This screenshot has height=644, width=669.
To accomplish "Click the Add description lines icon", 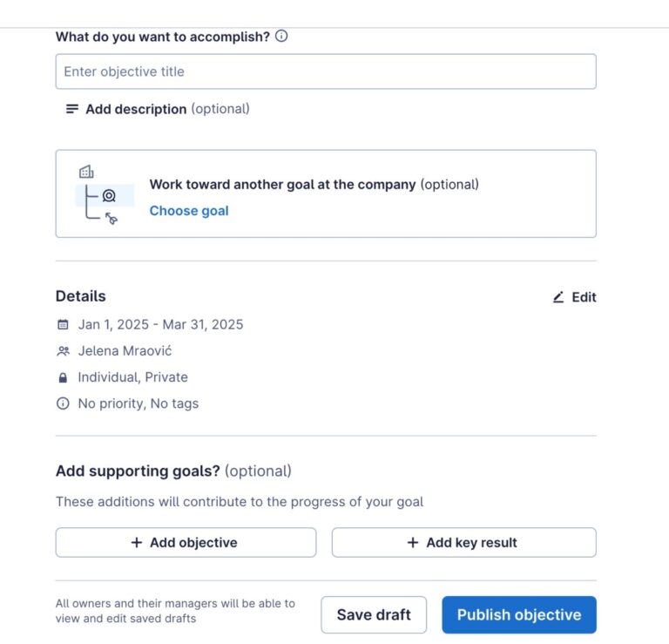I will [72, 109].
